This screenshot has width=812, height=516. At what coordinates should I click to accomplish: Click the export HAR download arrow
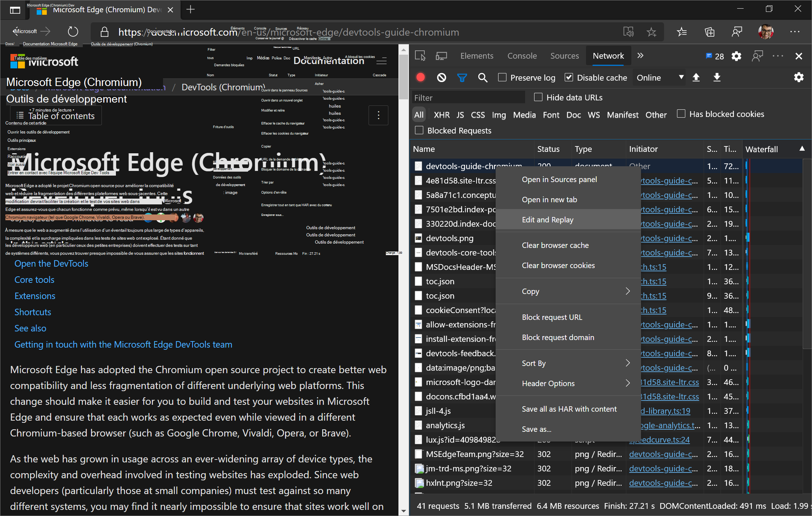(x=717, y=77)
